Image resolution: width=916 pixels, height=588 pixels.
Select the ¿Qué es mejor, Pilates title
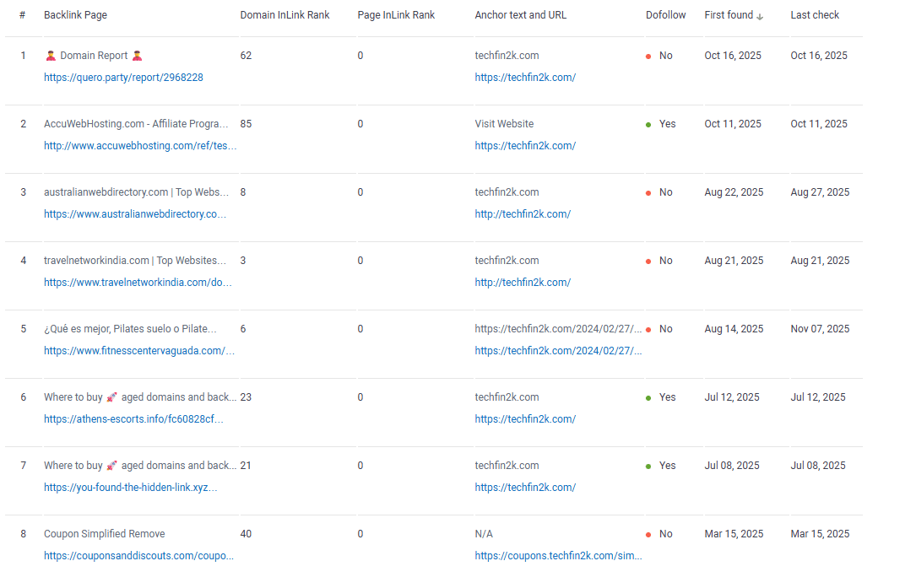coord(130,329)
